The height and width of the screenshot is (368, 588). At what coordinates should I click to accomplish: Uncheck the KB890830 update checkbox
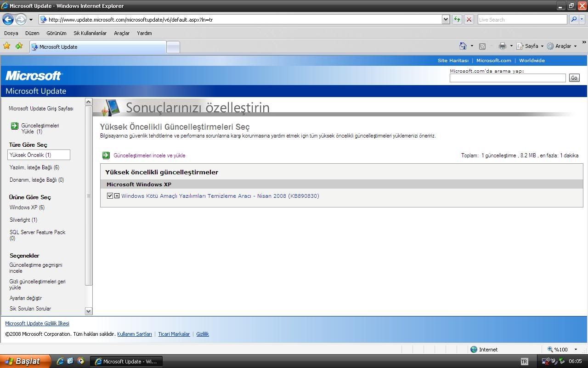110,196
